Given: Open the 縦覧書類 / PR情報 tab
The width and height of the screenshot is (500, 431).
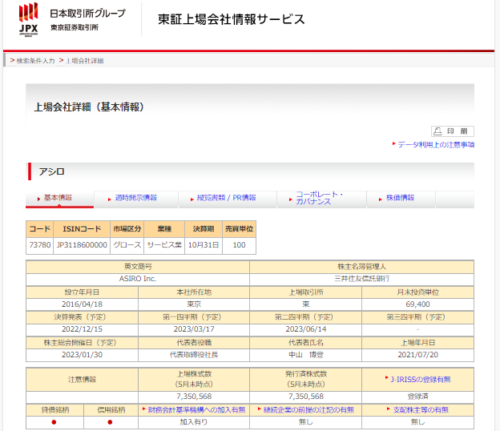Looking at the screenshot, I should click(227, 198).
